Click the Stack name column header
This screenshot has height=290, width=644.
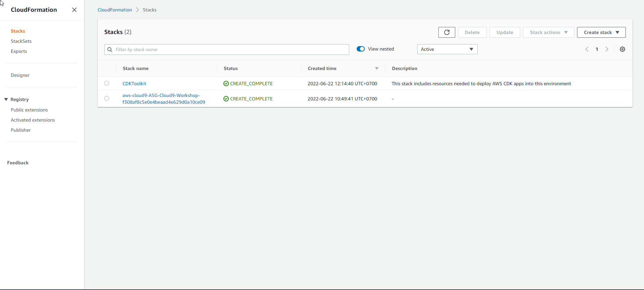[136, 68]
